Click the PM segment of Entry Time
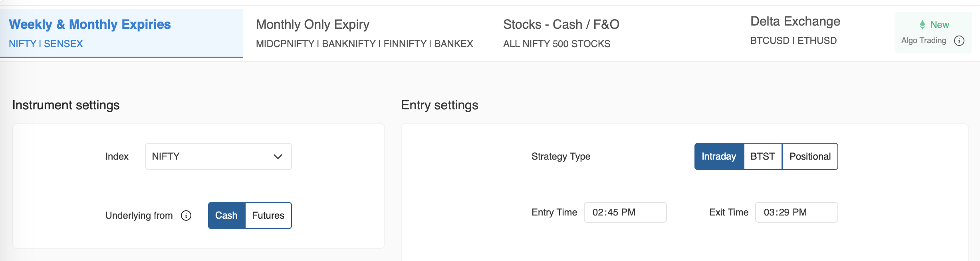This screenshot has width=980, height=261. [x=628, y=212]
